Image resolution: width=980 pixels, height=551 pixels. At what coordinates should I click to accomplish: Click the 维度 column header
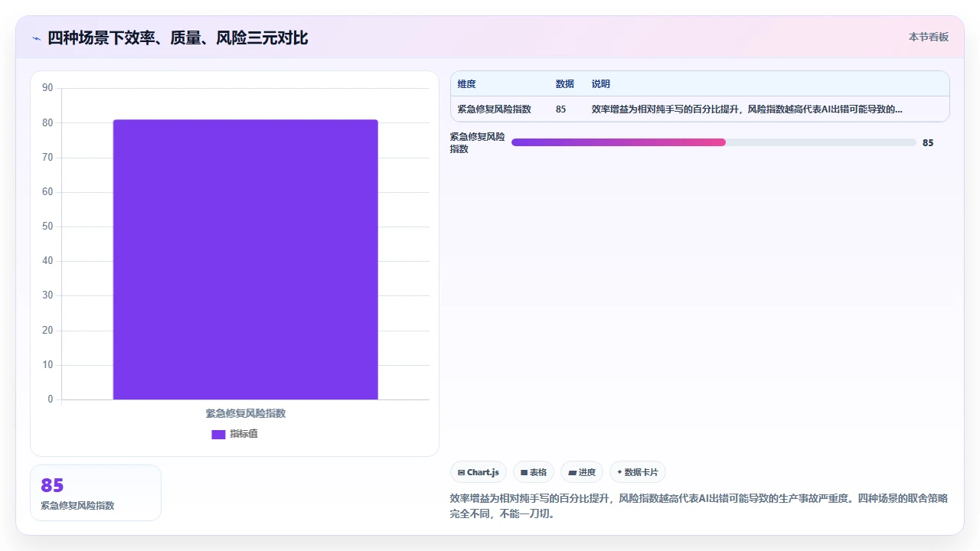click(466, 84)
